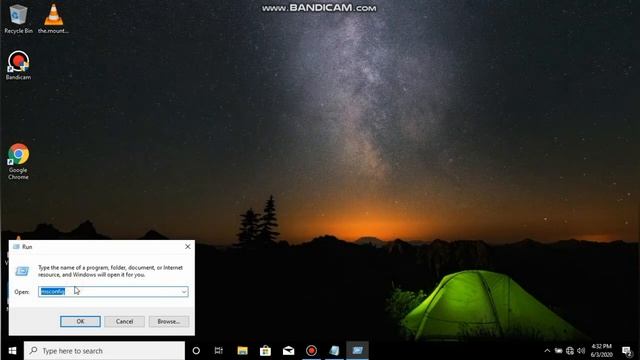The image size is (640, 360).
Task: Open the Windows Start menu
Action: click(x=12, y=351)
